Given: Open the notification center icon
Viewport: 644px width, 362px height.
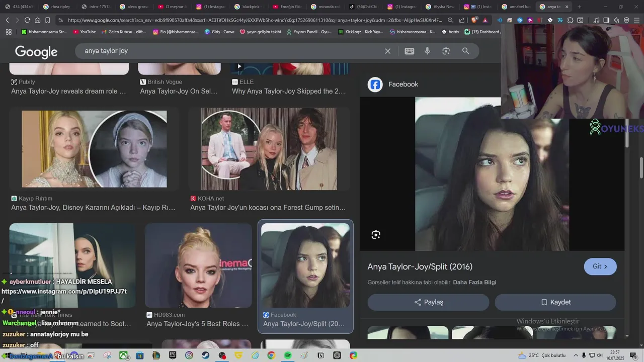Looking at the screenshot, I should point(633,355).
